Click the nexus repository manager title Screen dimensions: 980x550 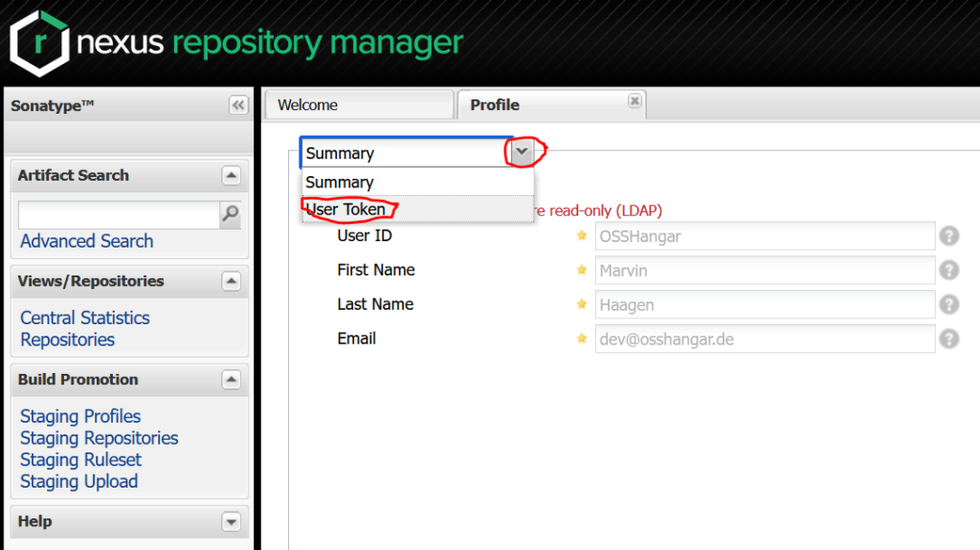tap(270, 44)
